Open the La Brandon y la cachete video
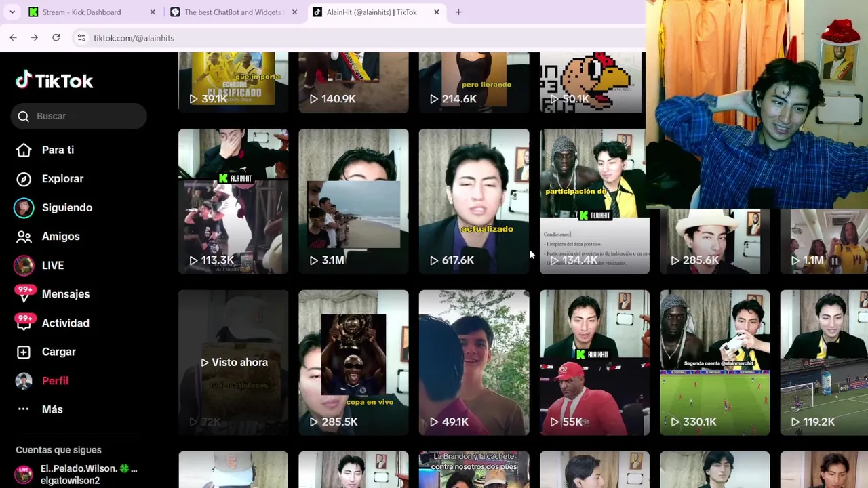Screen dimensions: 868x488 [474, 470]
